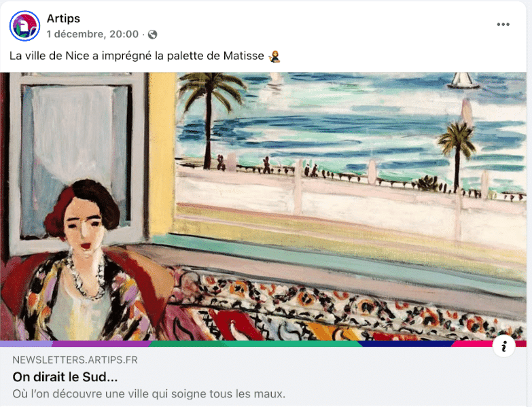Open the link info 'i' icon
Image resolution: width=532 pixels, height=407 pixels.
click(503, 345)
